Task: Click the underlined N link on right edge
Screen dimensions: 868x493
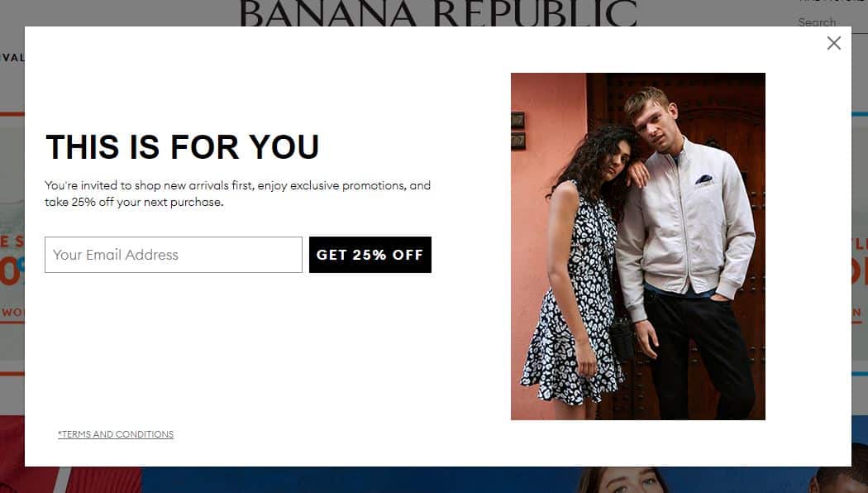Action: (857, 313)
